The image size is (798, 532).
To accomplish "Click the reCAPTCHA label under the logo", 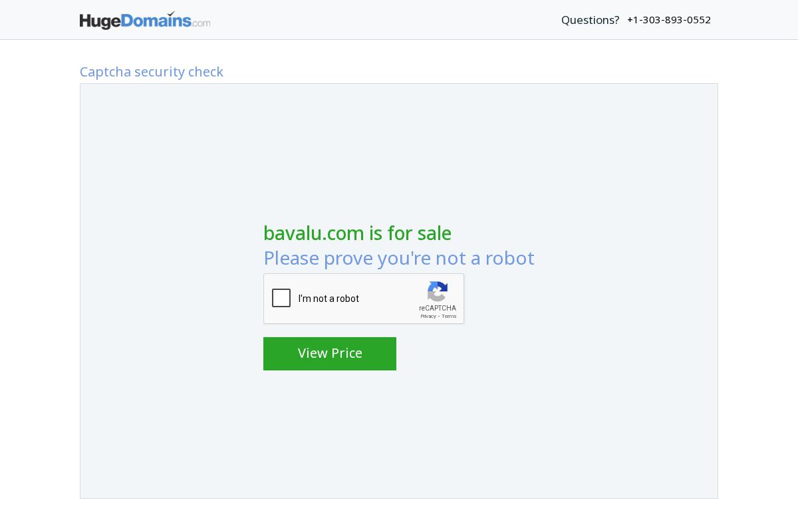I will tap(438, 308).
